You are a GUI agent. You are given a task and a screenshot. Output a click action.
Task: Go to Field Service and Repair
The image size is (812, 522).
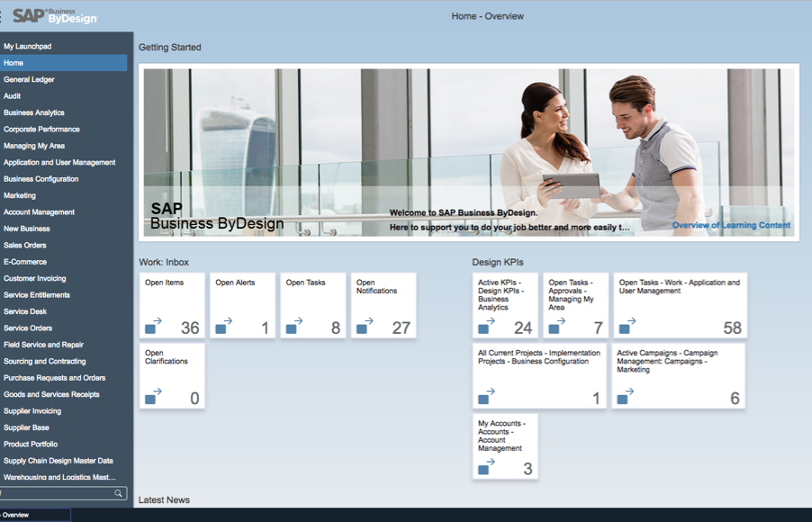coord(63,345)
